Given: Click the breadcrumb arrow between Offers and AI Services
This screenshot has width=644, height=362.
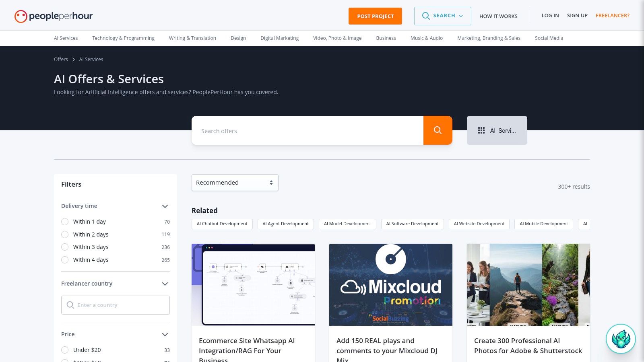Looking at the screenshot, I should [x=73, y=59].
